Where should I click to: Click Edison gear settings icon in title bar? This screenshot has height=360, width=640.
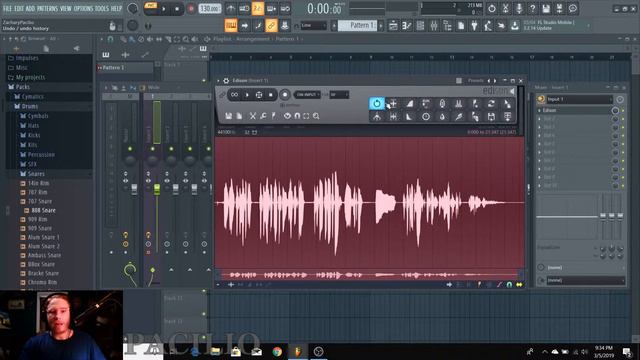coord(226,81)
